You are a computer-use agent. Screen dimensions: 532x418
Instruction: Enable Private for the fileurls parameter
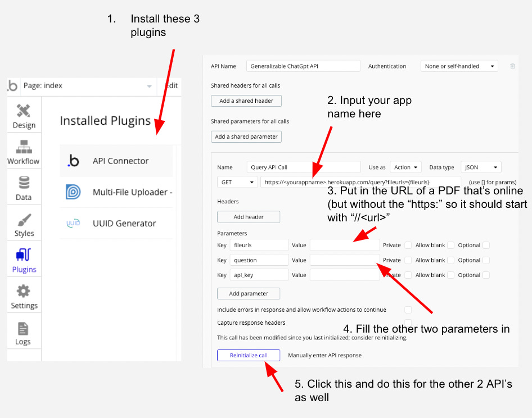(x=408, y=245)
